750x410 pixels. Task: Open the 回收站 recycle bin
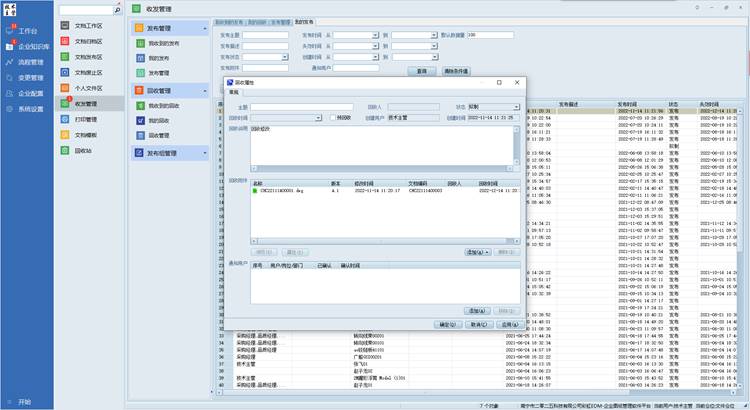(66, 149)
